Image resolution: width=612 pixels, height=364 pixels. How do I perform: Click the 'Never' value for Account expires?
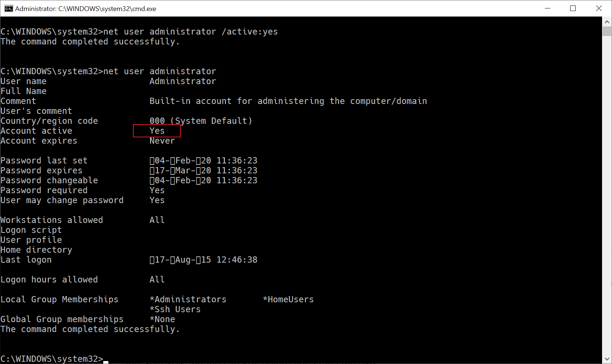click(x=162, y=141)
